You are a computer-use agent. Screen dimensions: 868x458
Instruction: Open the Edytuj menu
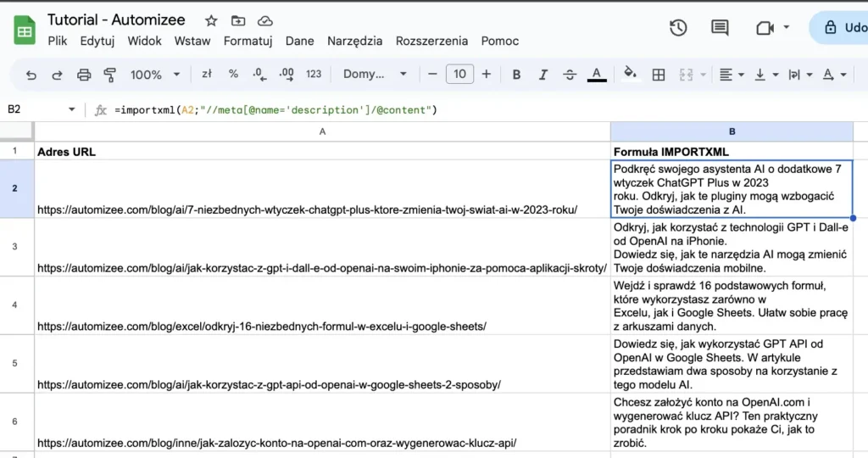[97, 41]
